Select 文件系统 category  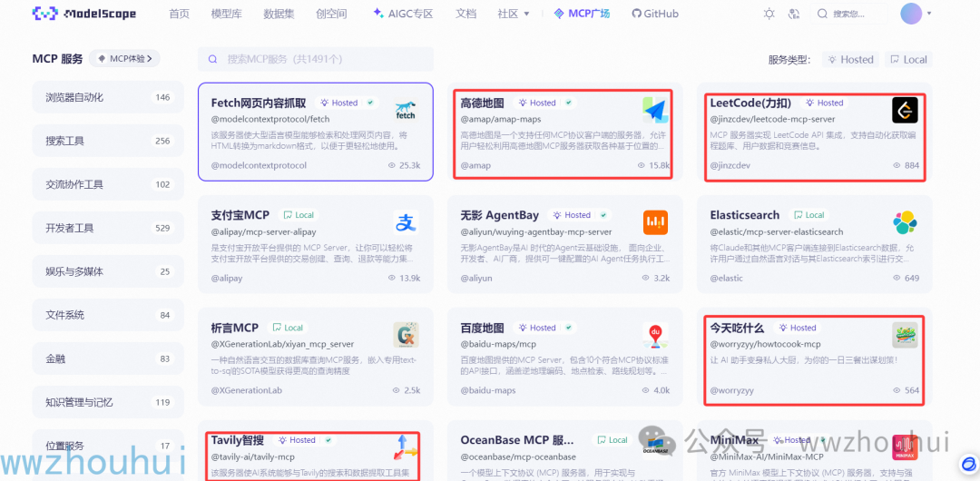[x=108, y=315]
